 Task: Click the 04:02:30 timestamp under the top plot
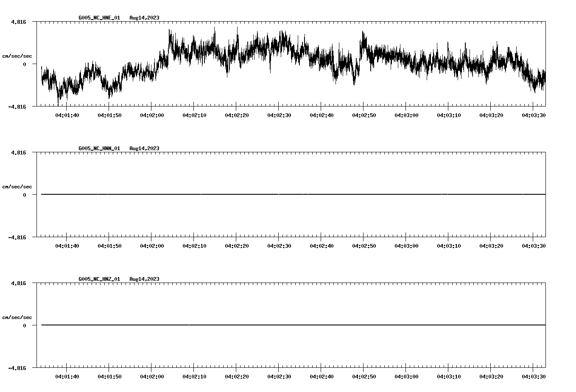[x=280, y=114]
